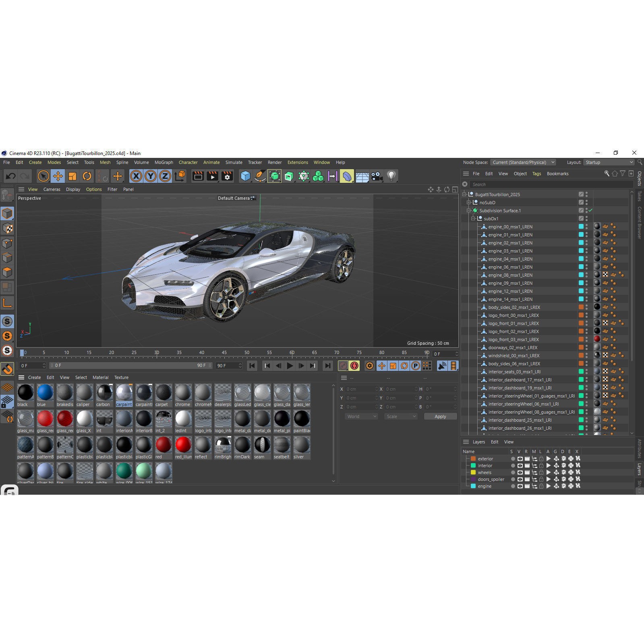Open Object Manager Tags menu
Image resolution: width=644 pixels, height=644 pixels.
(537, 174)
